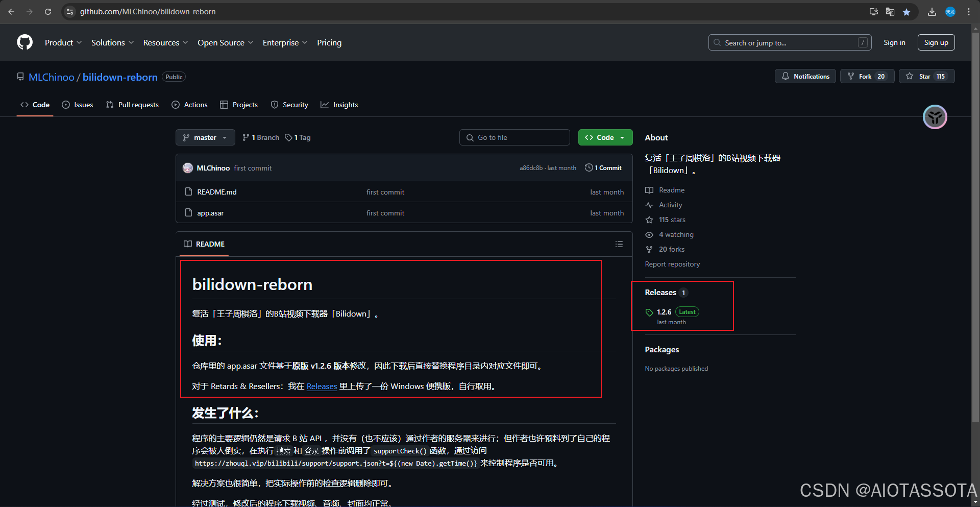The height and width of the screenshot is (507, 980).
Task: Open the README outline list icon
Action: click(x=619, y=244)
